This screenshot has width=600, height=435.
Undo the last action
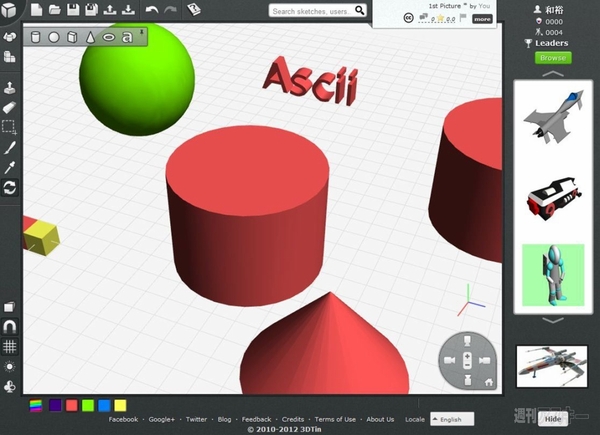point(152,10)
